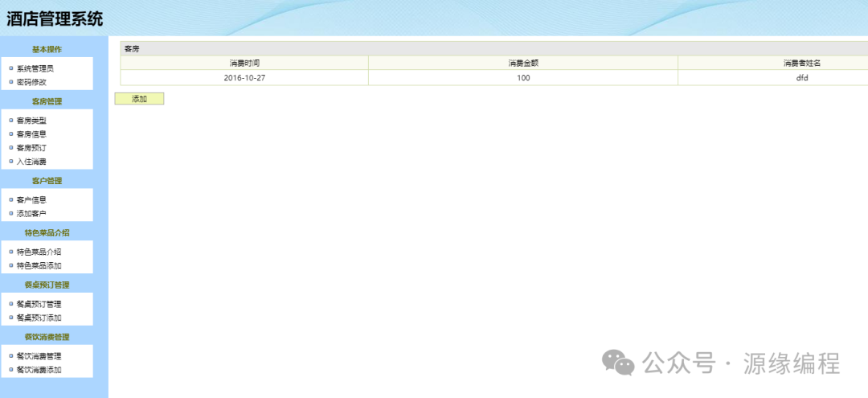
Task: Click bullet icon beside 餐饮消费添加
Action: click(11, 370)
